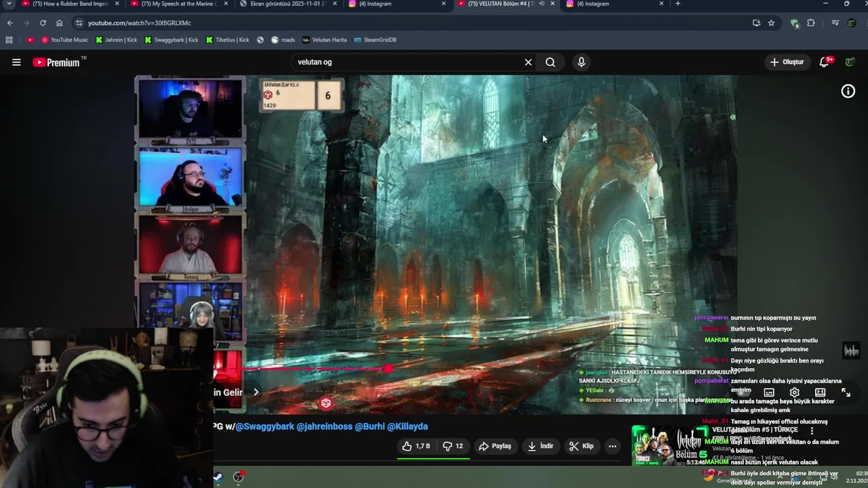The height and width of the screenshot is (488, 868).
Task: Expand the chevron next to 'in Gelir'
Action: (x=256, y=392)
